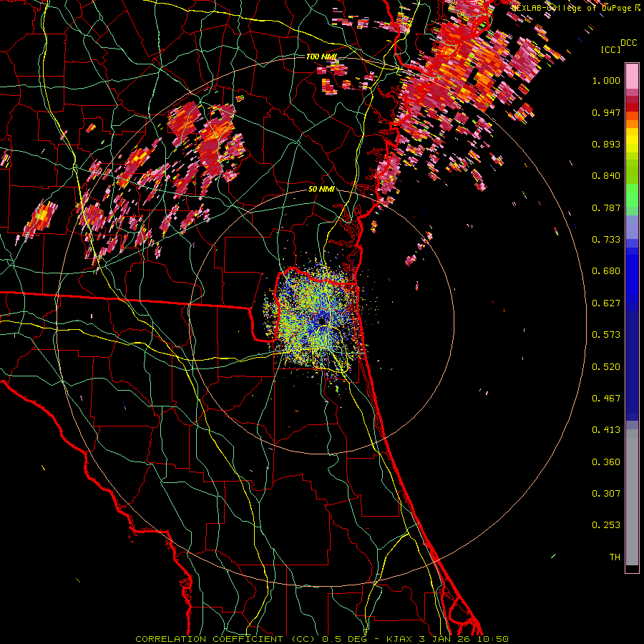The height and width of the screenshot is (644, 644).
Task: Click the radar site center dot
Action: pos(321,321)
